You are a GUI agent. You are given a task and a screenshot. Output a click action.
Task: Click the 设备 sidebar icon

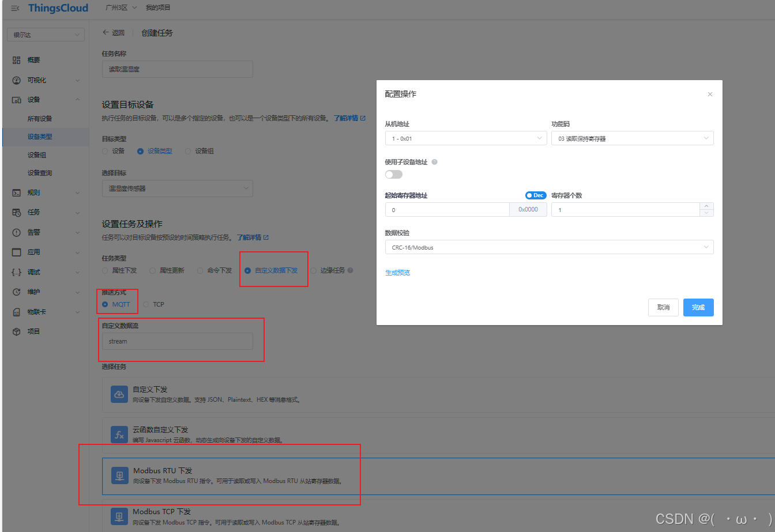coord(17,100)
